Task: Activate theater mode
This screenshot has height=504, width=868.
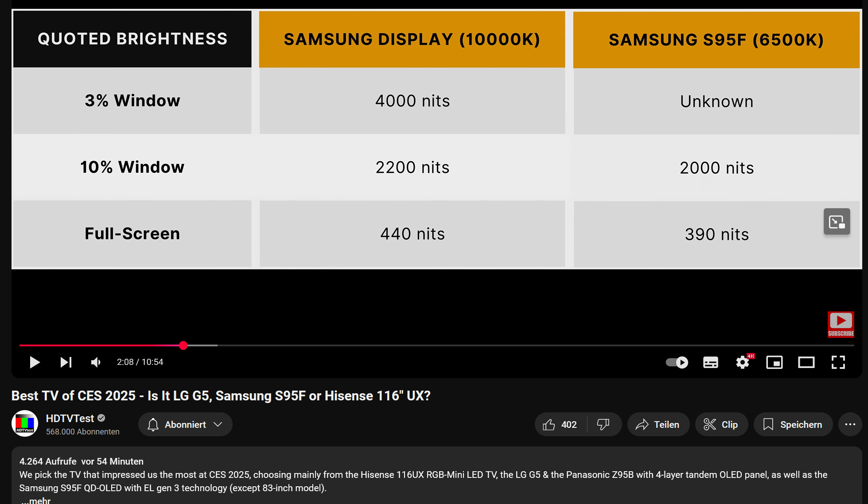Action: [x=806, y=362]
